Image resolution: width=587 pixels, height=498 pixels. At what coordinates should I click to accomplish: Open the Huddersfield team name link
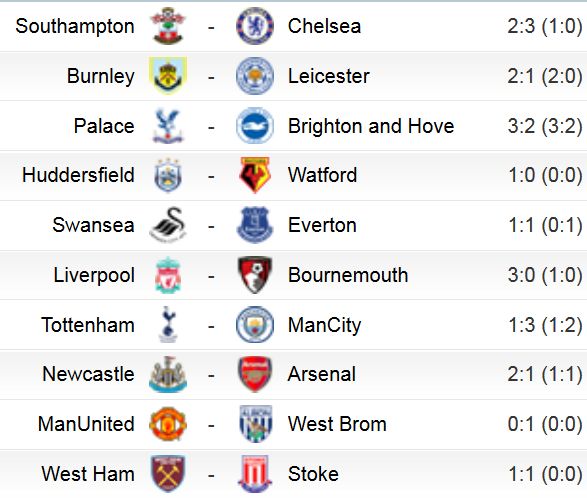(x=78, y=175)
